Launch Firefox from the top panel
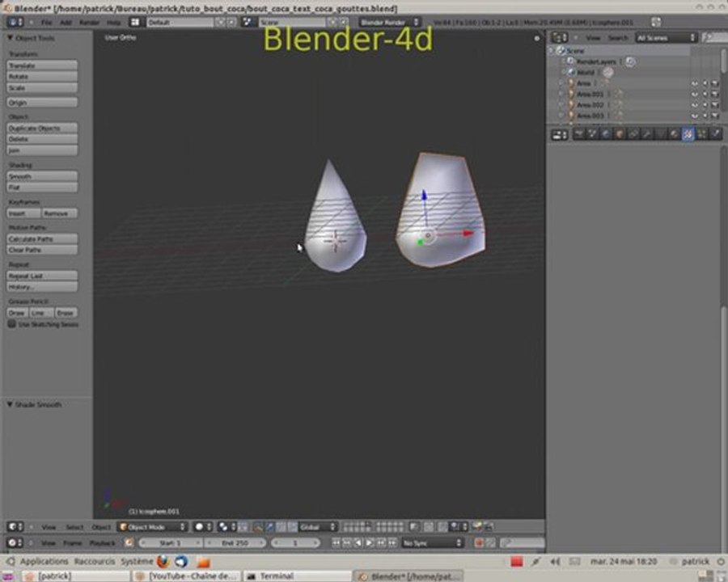728x582 pixels. coord(163,562)
